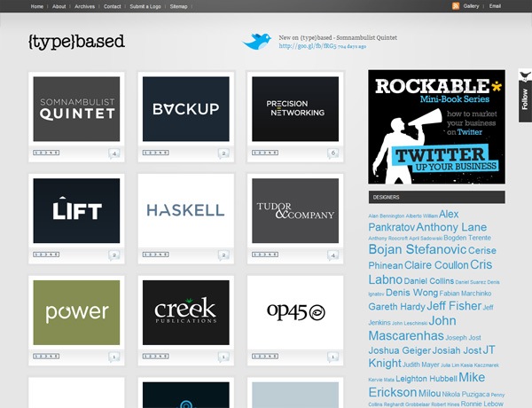Image resolution: width=532 pixels, height=408 pixels.
Task: Open the Precision Networking logo thumbnail
Action: point(295,109)
